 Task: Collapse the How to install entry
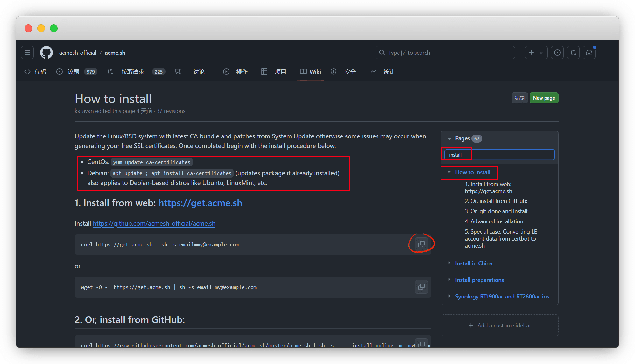pyautogui.click(x=449, y=172)
